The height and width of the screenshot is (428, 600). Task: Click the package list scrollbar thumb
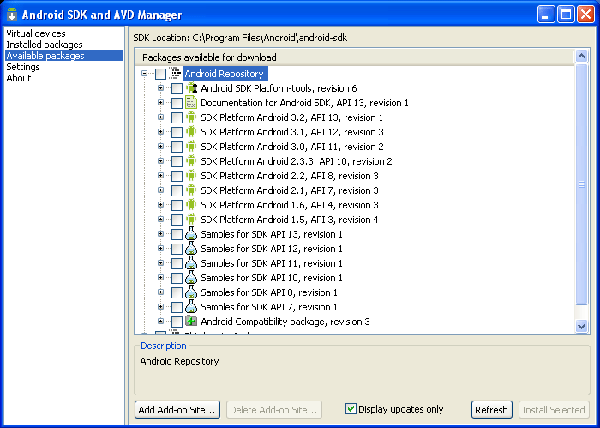[582, 185]
